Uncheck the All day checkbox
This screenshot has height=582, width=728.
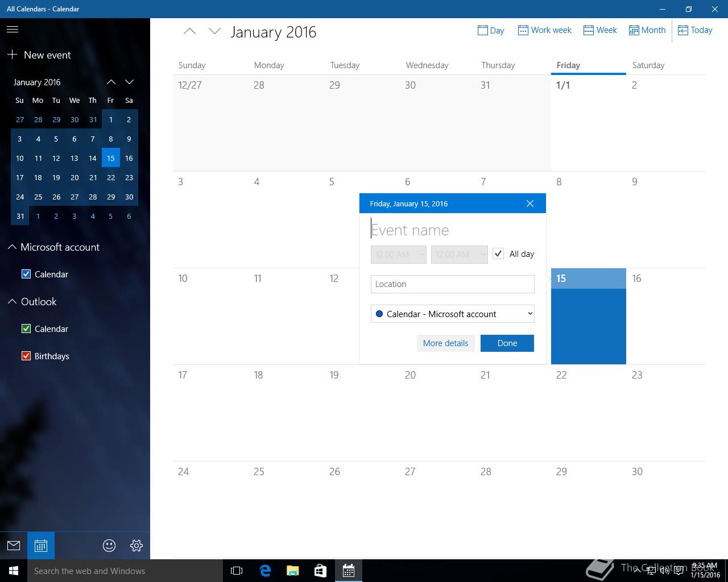(498, 254)
